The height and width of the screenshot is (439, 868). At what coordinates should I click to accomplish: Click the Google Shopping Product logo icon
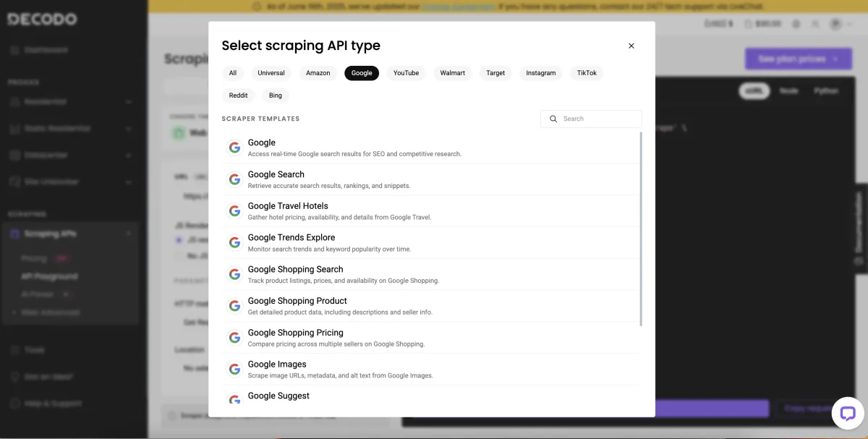234,306
